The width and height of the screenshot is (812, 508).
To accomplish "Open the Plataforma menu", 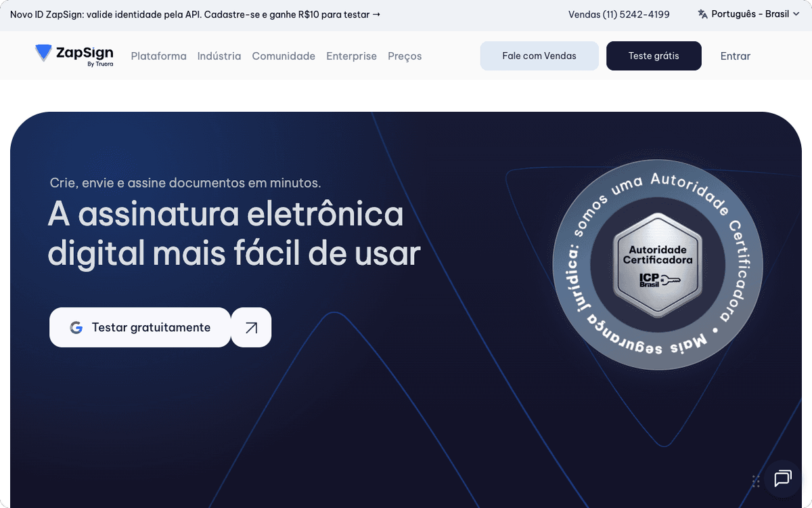I will tap(159, 56).
